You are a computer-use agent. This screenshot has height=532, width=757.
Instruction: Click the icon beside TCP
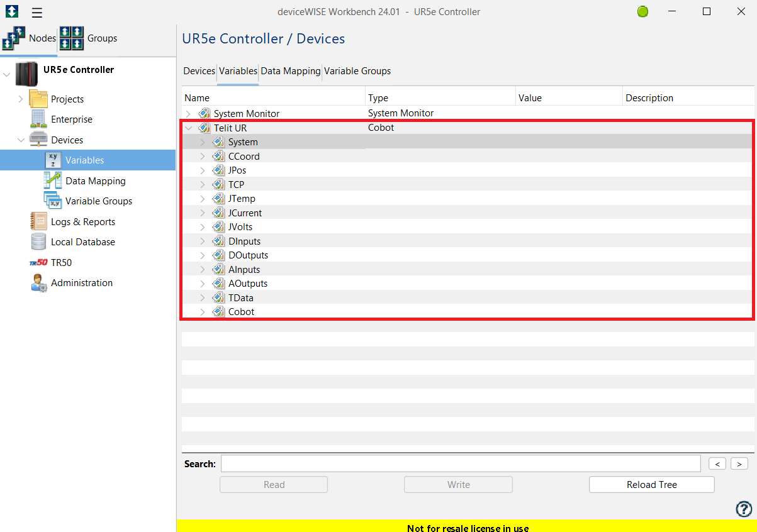click(x=218, y=184)
